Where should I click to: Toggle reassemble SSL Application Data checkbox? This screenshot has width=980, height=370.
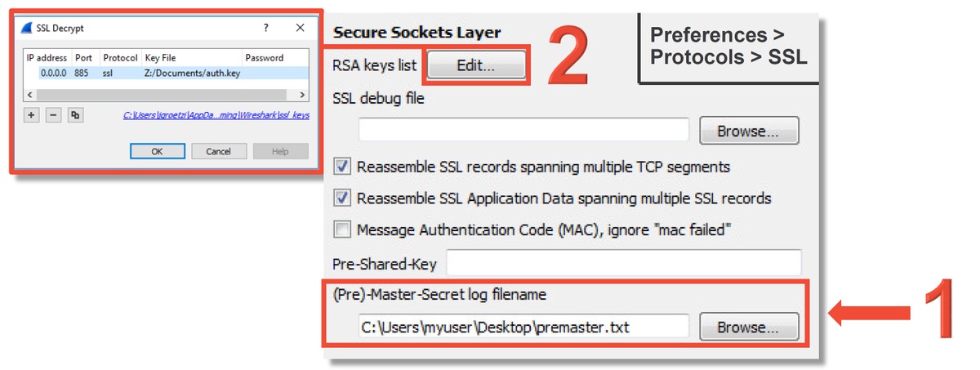(x=343, y=198)
